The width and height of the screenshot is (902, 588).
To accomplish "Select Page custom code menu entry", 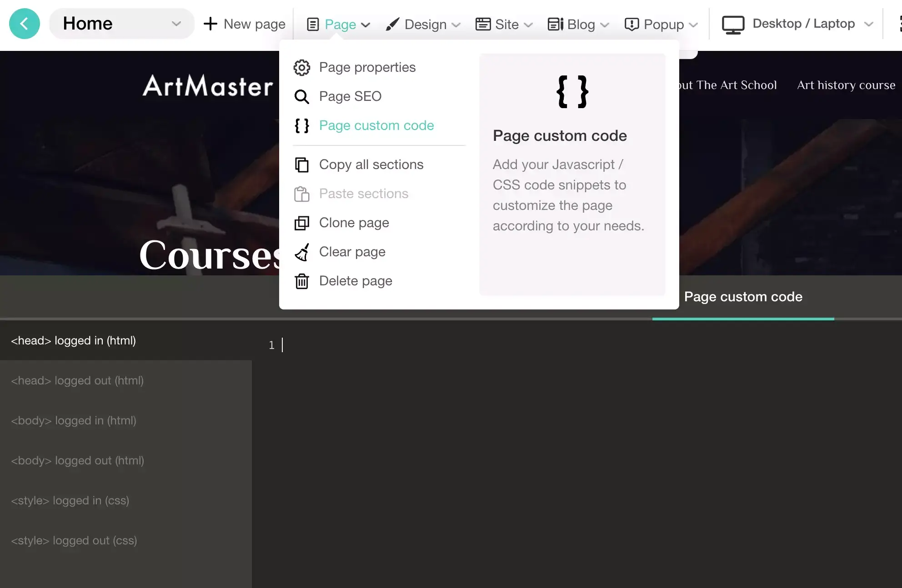I will (x=376, y=125).
